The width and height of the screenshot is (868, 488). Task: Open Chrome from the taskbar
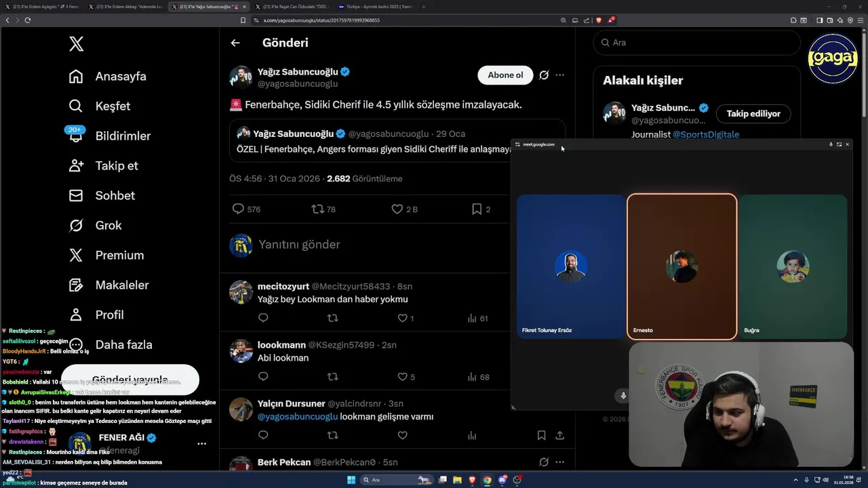pyautogui.click(x=487, y=480)
